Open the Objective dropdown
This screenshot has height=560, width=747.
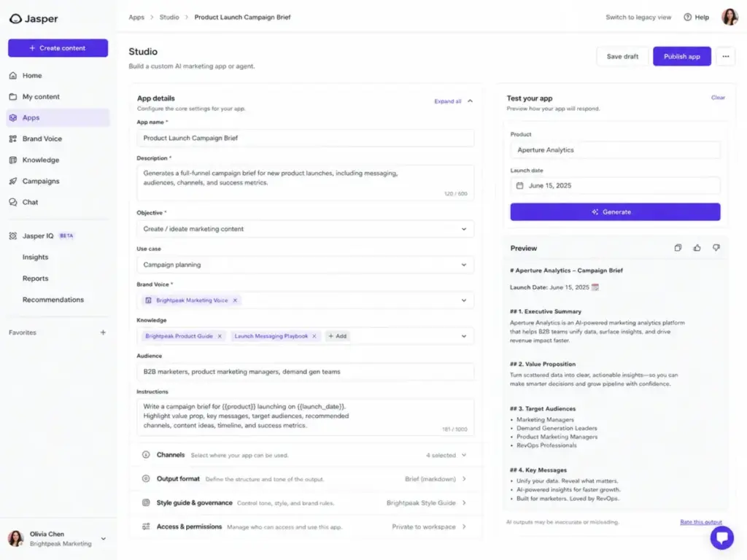(306, 229)
